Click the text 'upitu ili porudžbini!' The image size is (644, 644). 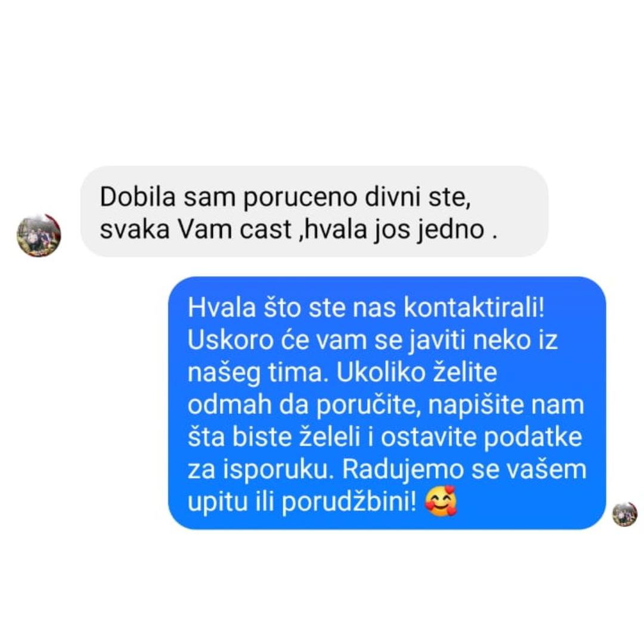pos(302,502)
